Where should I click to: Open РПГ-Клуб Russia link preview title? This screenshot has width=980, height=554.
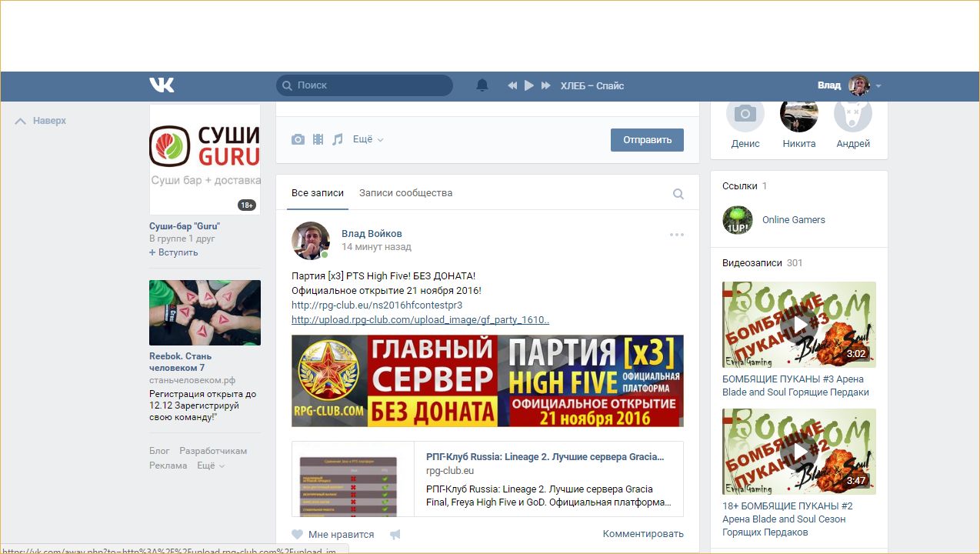pyautogui.click(x=545, y=456)
